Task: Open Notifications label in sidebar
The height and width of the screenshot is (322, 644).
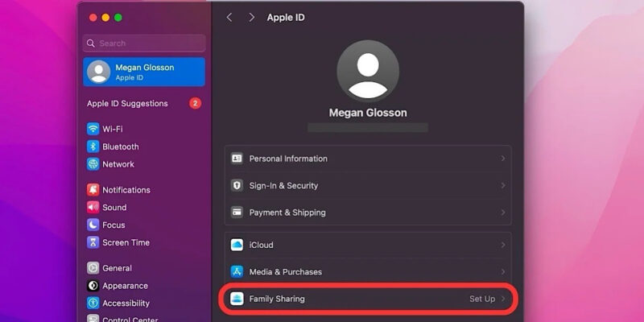Action: tap(126, 190)
